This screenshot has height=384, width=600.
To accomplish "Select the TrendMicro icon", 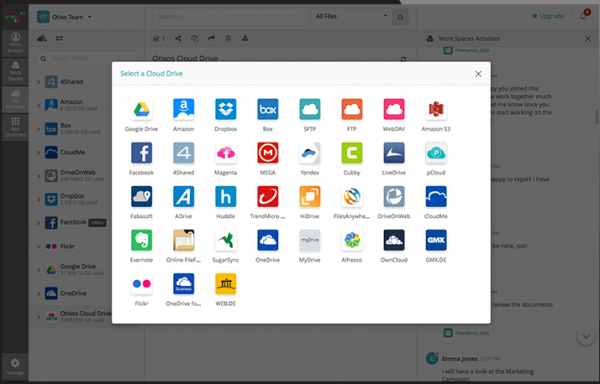I will tap(267, 197).
